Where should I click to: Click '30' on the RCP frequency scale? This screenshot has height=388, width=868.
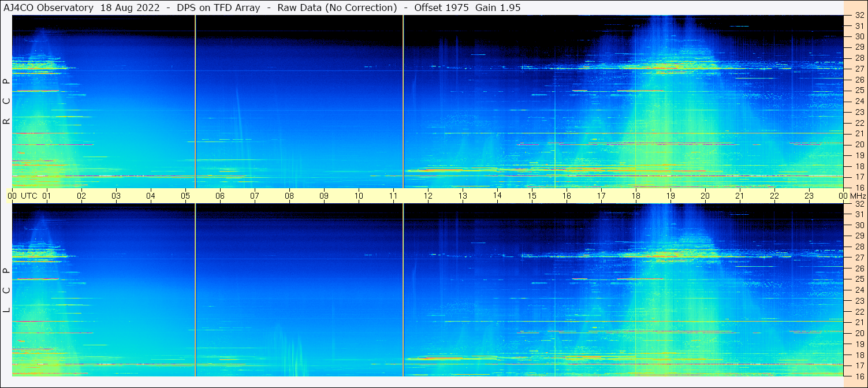point(859,36)
